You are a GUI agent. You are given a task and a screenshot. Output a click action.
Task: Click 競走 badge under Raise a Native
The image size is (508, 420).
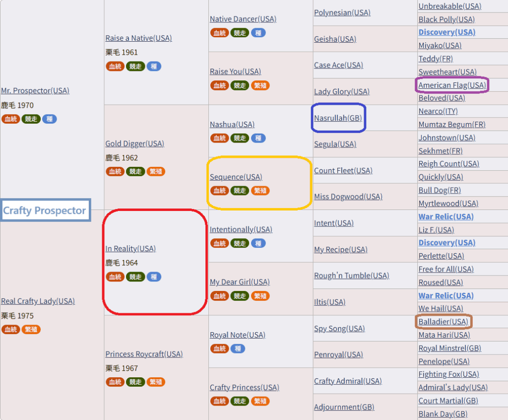coord(135,67)
